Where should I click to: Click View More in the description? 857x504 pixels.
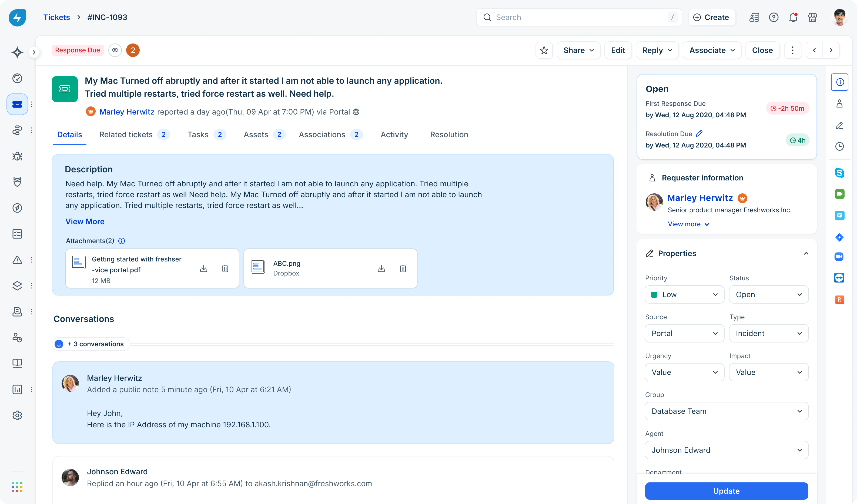tap(85, 221)
